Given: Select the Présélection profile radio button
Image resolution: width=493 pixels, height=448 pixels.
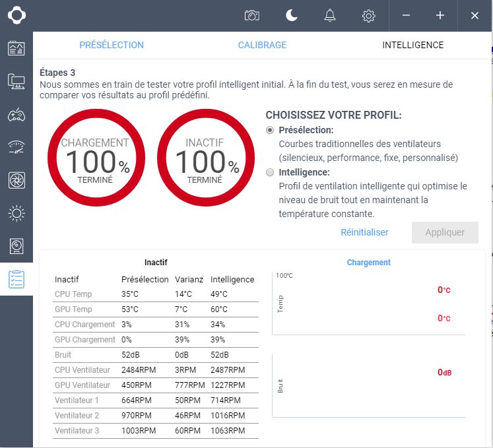Looking at the screenshot, I should pos(270,131).
